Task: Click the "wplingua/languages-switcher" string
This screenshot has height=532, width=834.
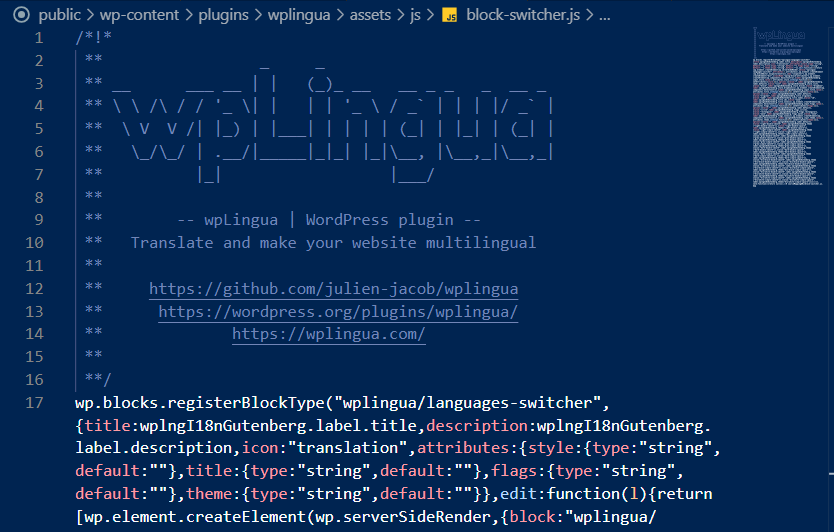Action: (468, 403)
